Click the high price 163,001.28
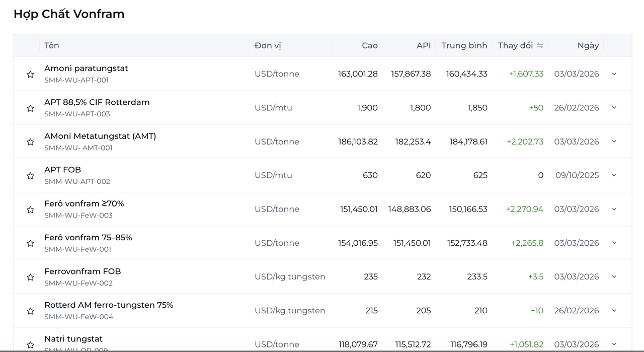The image size is (644, 352). (358, 74)
